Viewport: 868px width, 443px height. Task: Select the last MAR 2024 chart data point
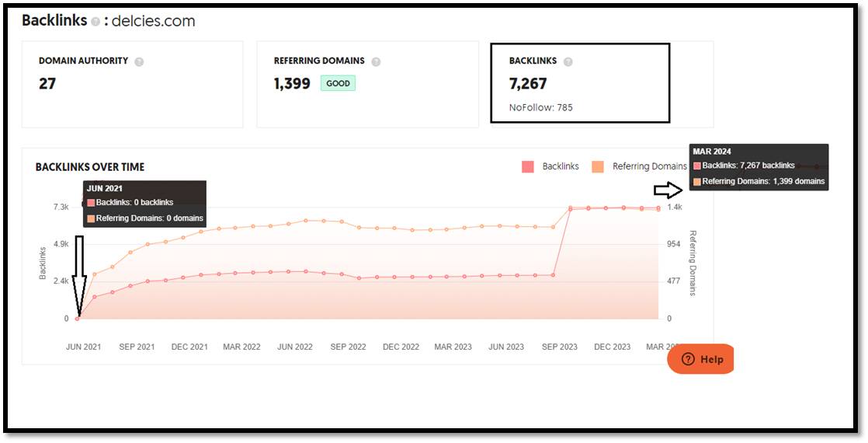click(x=658, y=208)
